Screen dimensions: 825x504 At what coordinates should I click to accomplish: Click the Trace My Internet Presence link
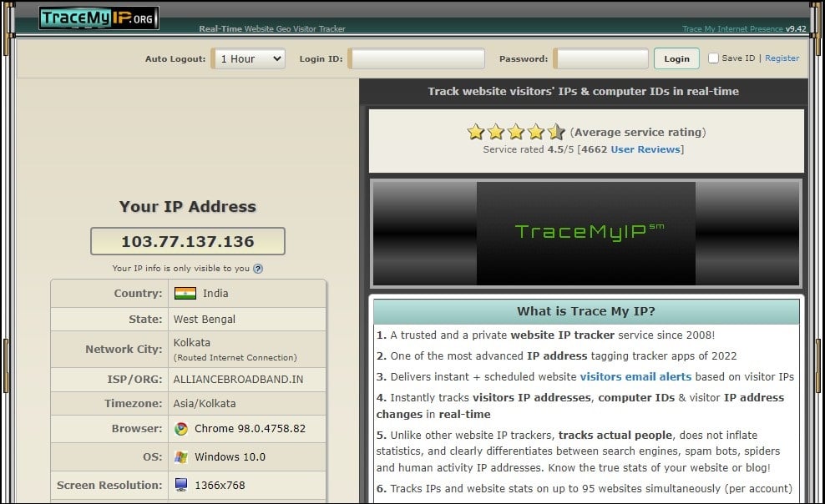point(732,29)
